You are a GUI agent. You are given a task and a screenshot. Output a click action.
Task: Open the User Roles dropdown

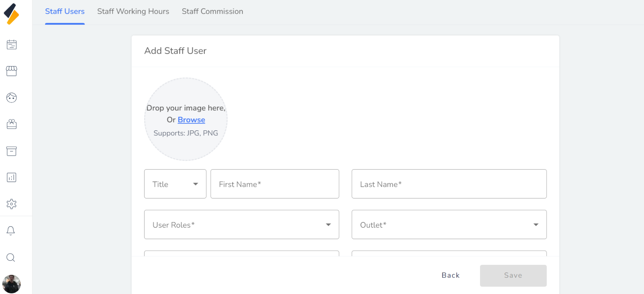click(x=241, y=225)
